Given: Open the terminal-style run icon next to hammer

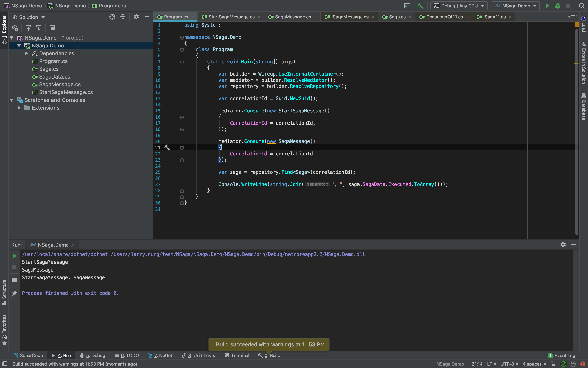Looking at the screenshot, I should (x=407, y=6).
